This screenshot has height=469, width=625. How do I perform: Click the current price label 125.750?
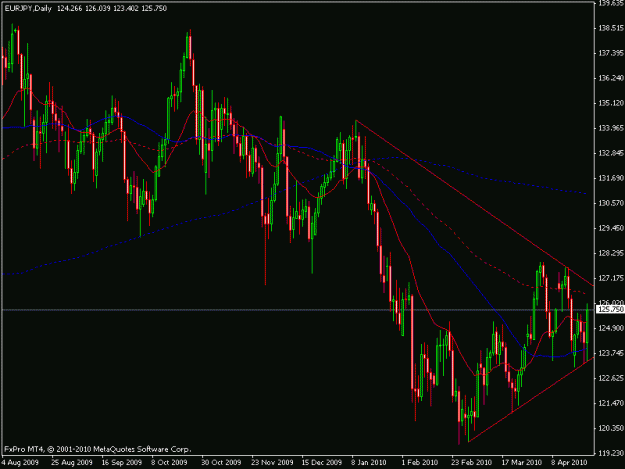[610, 309]
